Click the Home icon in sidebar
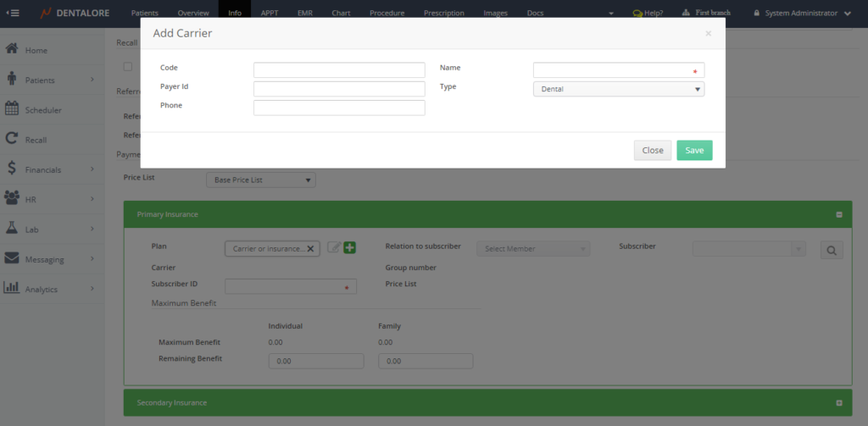 pyautogui.click(x=12, y=50)
